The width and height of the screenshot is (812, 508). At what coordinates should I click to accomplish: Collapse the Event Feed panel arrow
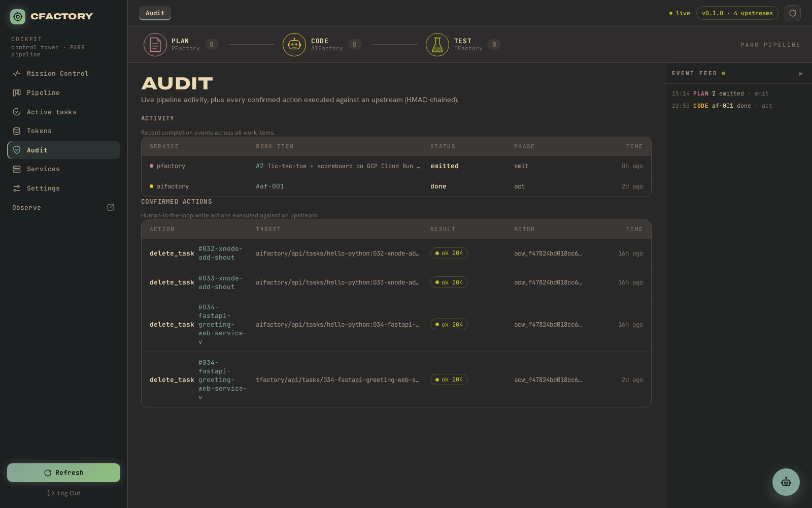801,74
